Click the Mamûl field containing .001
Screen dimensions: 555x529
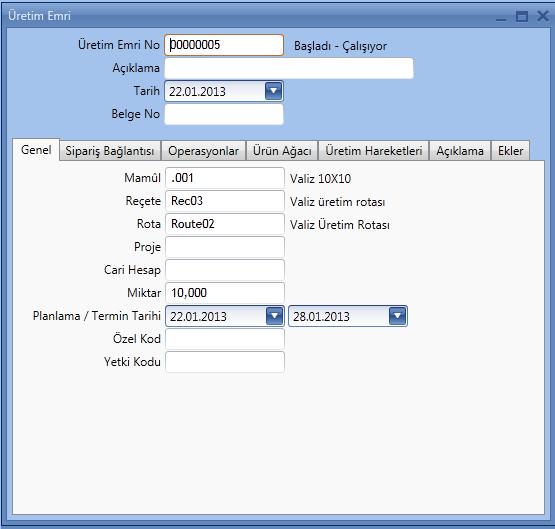[x=225, y=178]
